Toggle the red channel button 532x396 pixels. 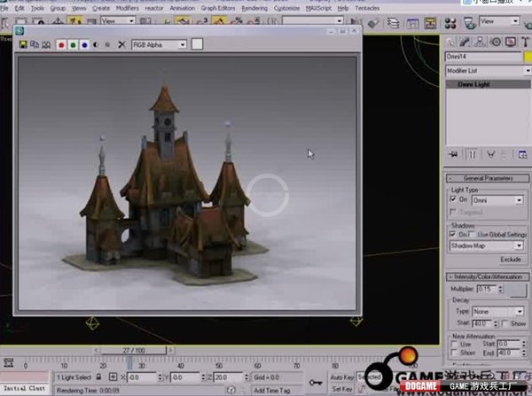point(61,43)
